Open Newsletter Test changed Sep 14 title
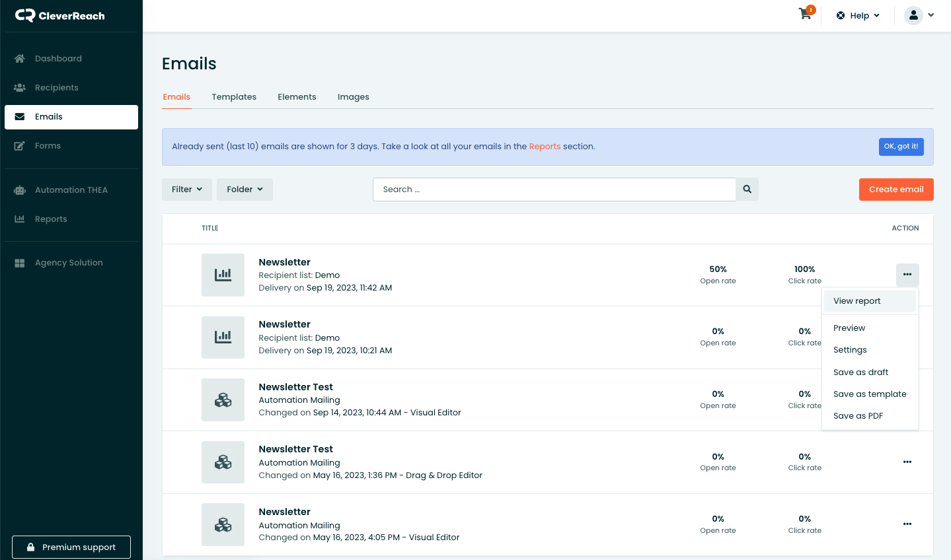 point(295,387)
